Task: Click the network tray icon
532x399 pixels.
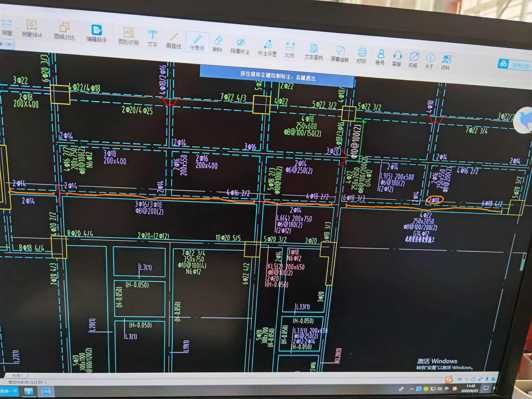Action: (x=433, y=389)
